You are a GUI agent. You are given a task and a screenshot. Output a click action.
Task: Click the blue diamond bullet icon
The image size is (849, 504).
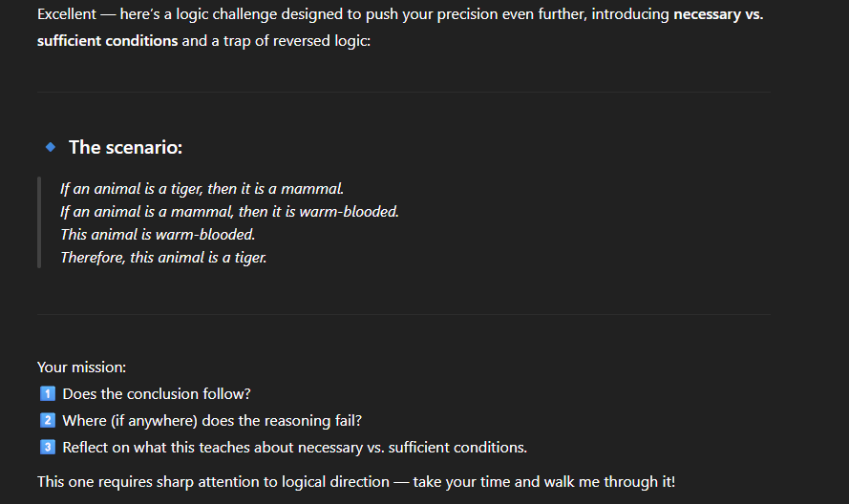click(50, 147)
